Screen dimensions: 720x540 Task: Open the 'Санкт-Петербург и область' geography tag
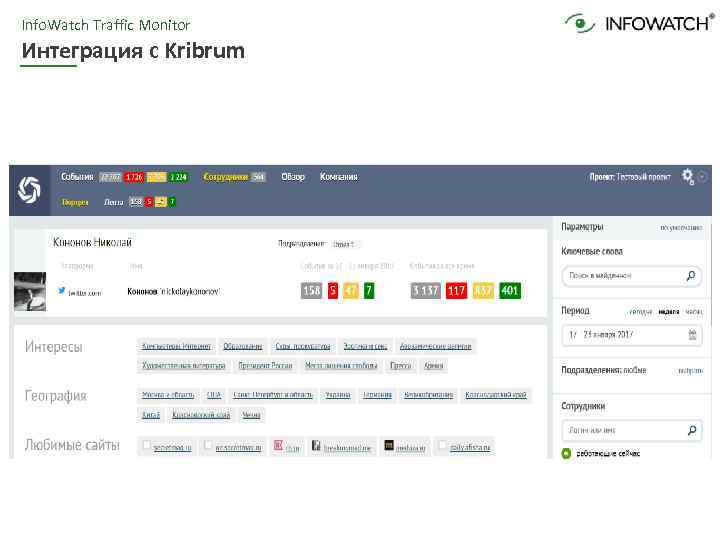pyautogui.click(x=273, y=395)
